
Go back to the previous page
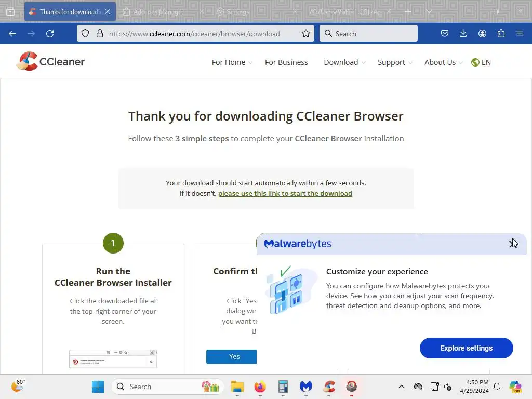tap(12, 34)
